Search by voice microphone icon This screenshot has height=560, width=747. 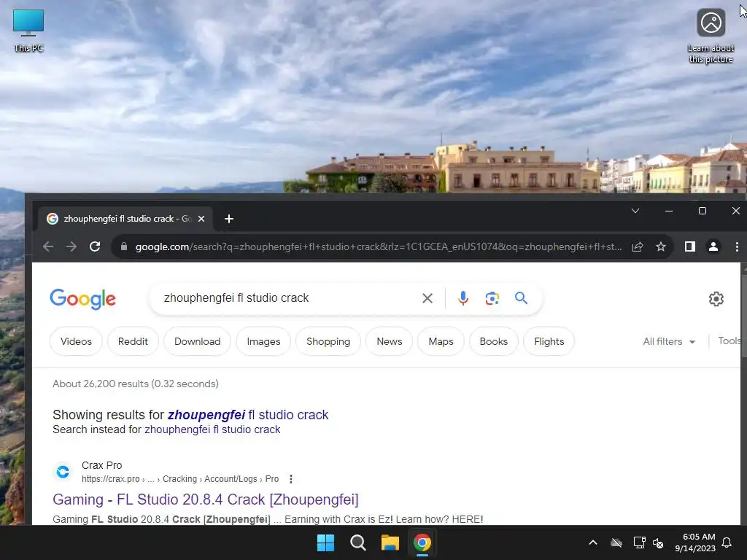click(x=463, y=298)
